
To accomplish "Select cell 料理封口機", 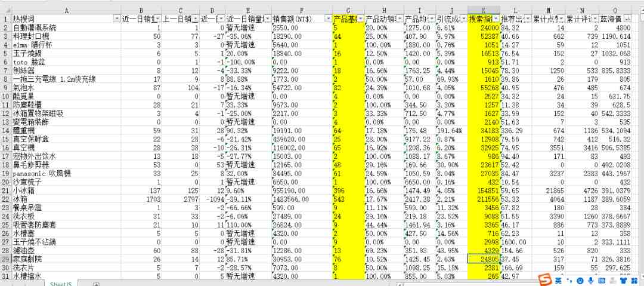I will click(x=66, y=36).
